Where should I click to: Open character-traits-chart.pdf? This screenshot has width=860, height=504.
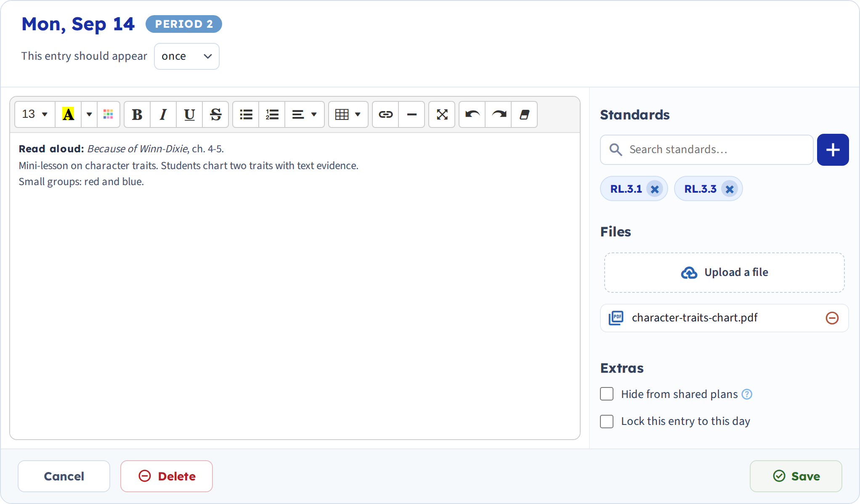pyautogui.click(x=694, y=318)
